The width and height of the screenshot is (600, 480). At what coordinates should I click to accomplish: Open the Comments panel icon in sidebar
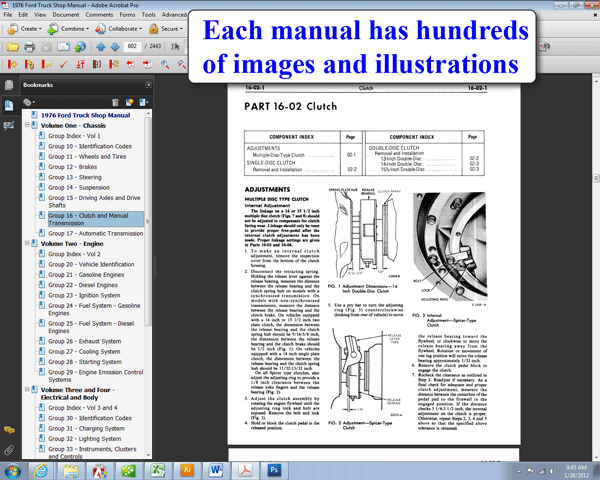point(9,430)
